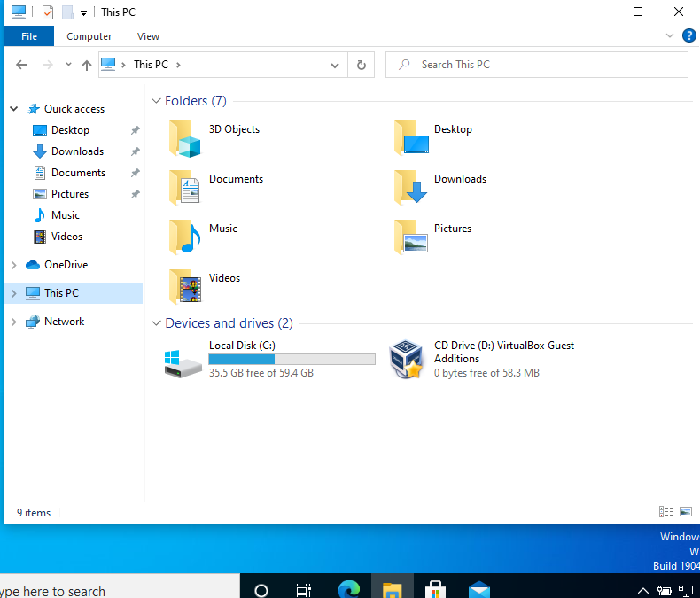Click the Forward navigation arrow
The width and height of the screenshot is (700, 598).
click(47, 65)
